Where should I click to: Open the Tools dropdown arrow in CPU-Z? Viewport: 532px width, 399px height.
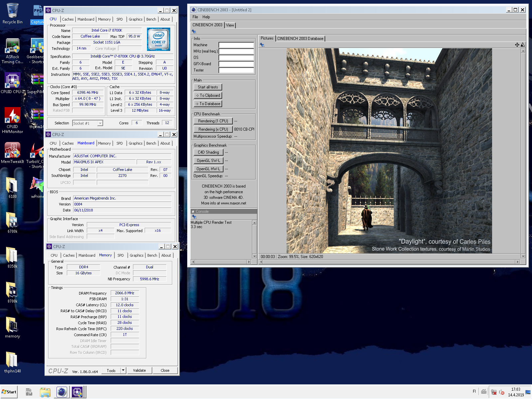tap(123, 370)
